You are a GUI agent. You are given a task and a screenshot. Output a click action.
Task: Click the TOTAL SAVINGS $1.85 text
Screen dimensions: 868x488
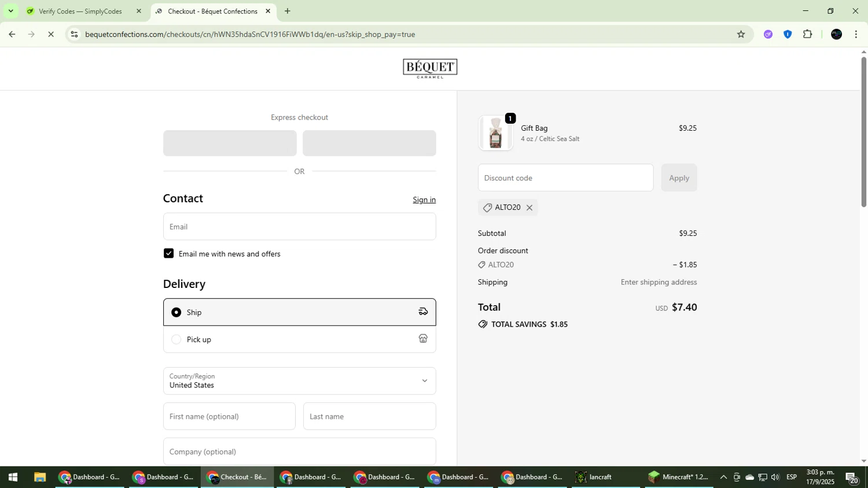pos(529,324)
